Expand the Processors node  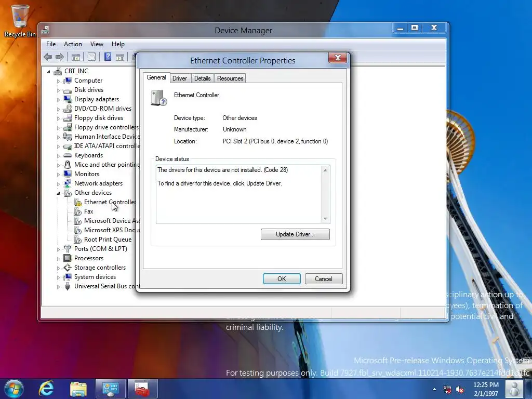tap(58, 259)
